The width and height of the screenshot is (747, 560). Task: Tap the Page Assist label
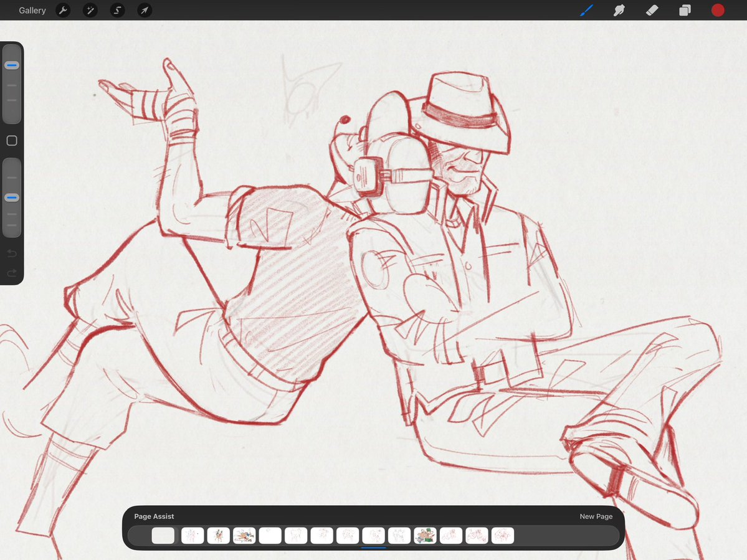[x=154, y=516]
